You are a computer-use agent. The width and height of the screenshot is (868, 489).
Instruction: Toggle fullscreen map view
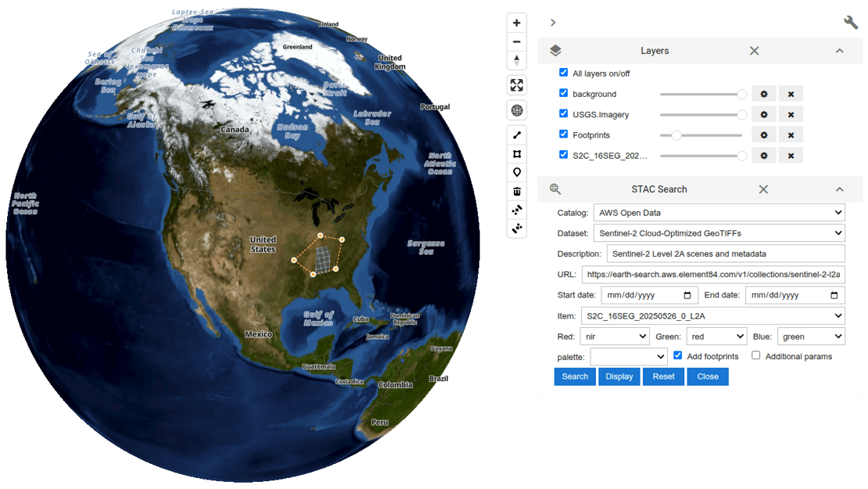coord(517,85)
